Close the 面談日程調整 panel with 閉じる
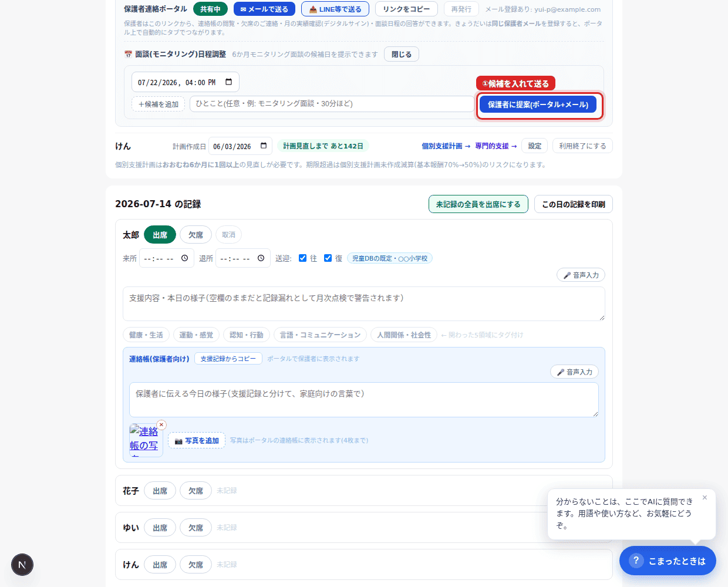Image resolution: width=728 pixels, height=587 pixels. click(x=402, y=55)
